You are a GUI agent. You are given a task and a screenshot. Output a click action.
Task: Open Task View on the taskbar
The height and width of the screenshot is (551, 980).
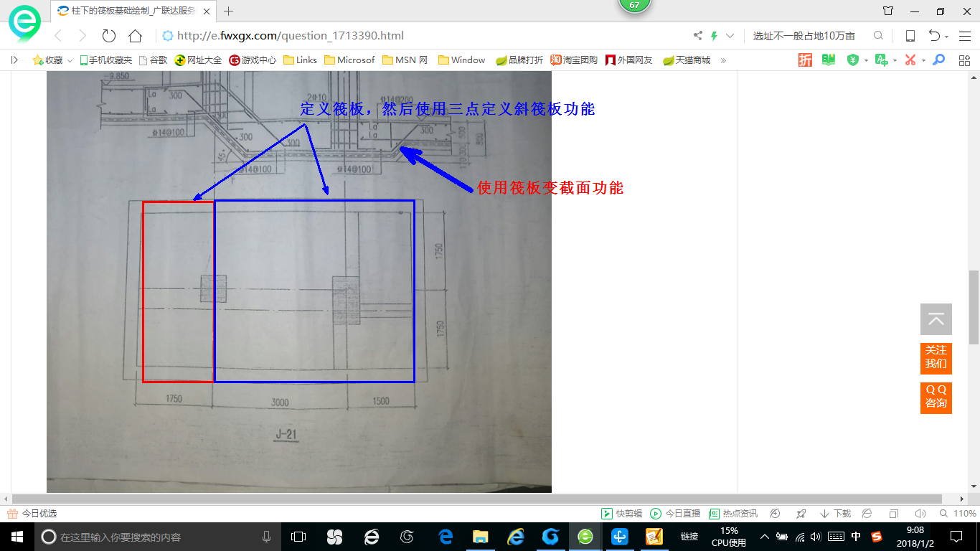point(298,537)
